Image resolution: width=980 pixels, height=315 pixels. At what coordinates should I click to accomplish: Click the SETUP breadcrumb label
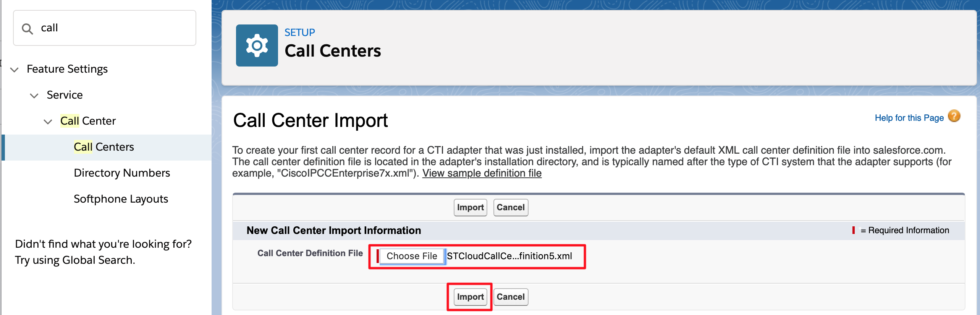click(x=299, y=32)
